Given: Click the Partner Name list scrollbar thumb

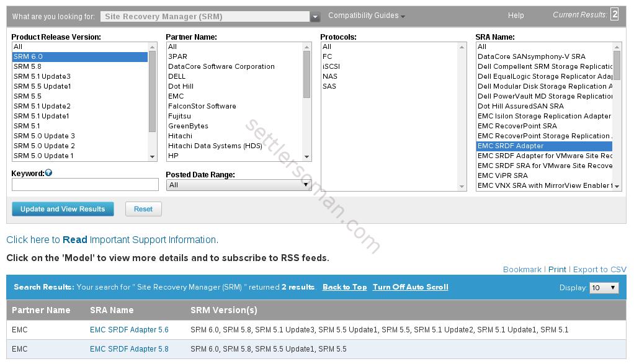Looking at the screenshot, I should point(306,74).
